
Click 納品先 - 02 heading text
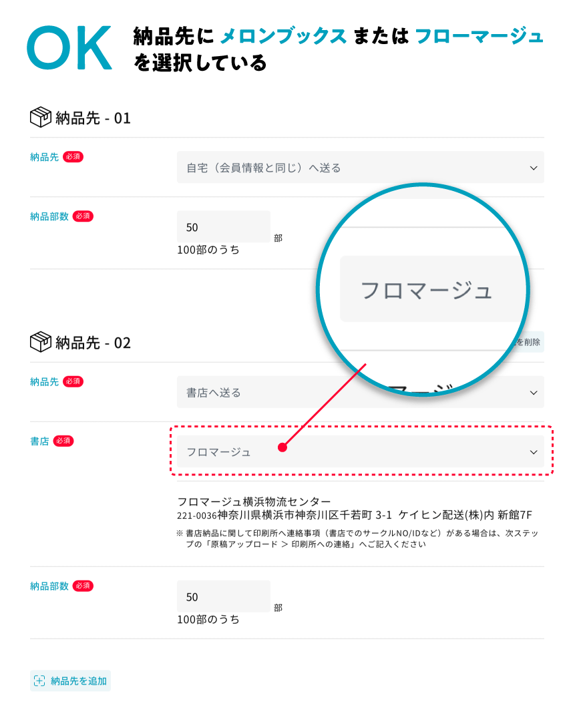[x=93, y=343]
